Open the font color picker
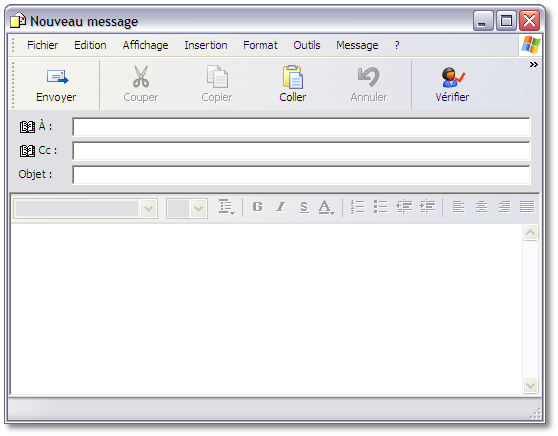The width and height of the screenshot is (558, 436). 326,207
